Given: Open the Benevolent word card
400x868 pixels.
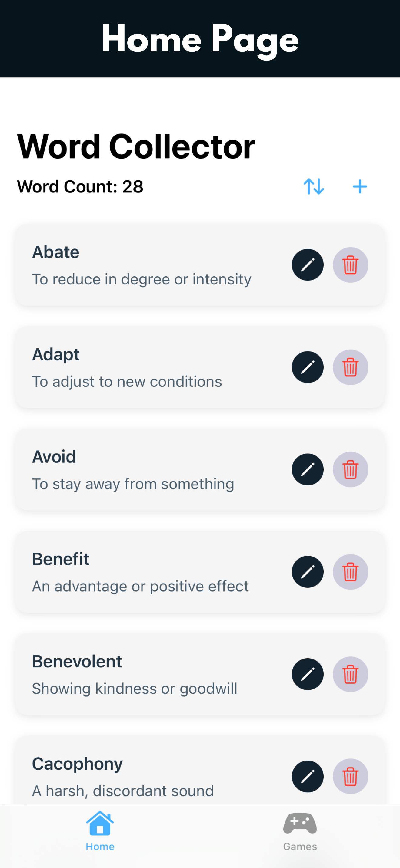Looking at the screenshot, I should 200,674.
